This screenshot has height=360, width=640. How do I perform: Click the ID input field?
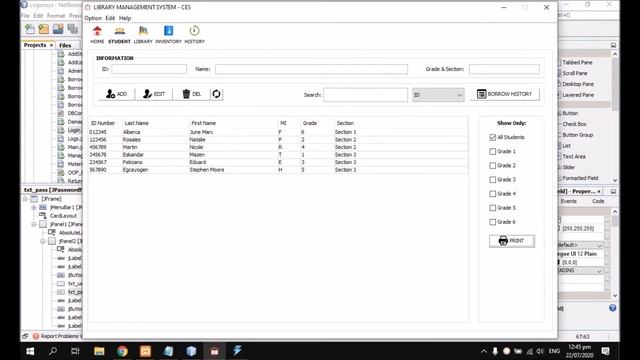pyautogui.click(x=149, y=69)
